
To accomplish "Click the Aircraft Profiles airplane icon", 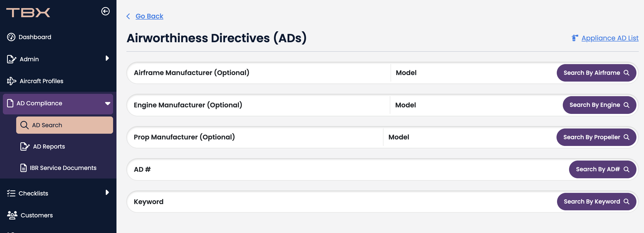I will pos(11,81).
